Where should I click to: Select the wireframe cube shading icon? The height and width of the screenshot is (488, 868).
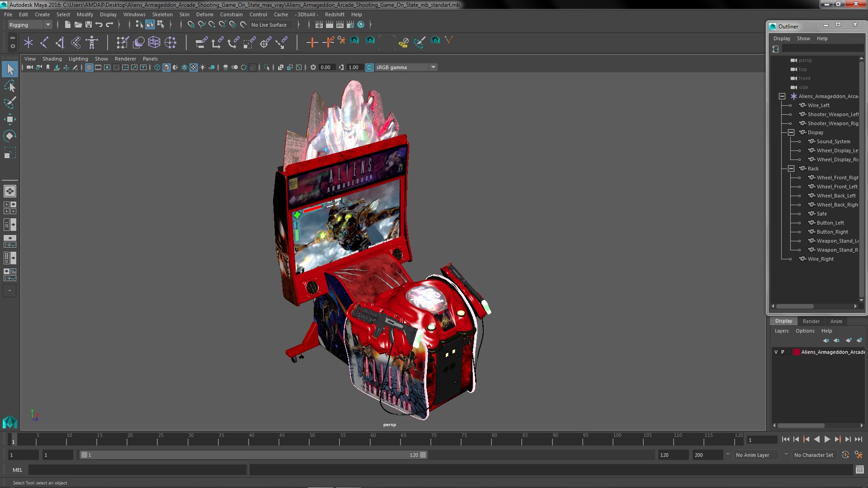157,67
